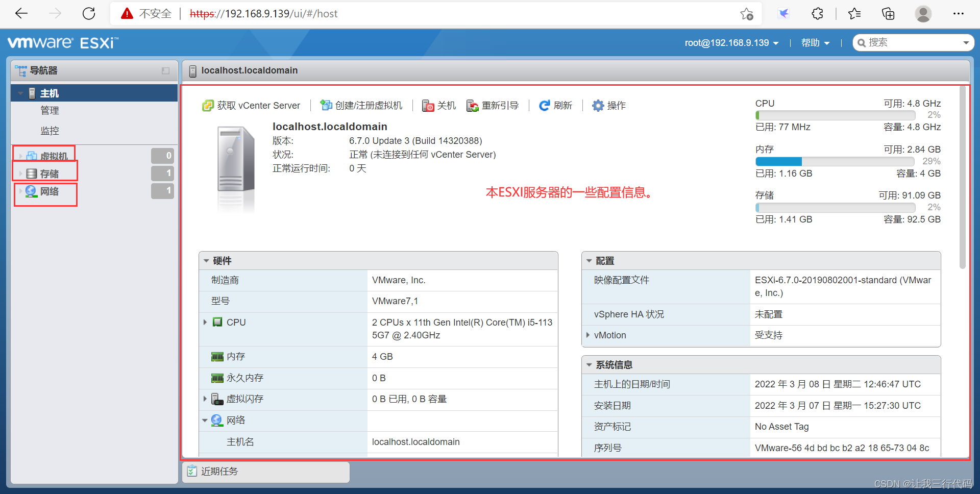Click the reboot host icon

point(472,106)
